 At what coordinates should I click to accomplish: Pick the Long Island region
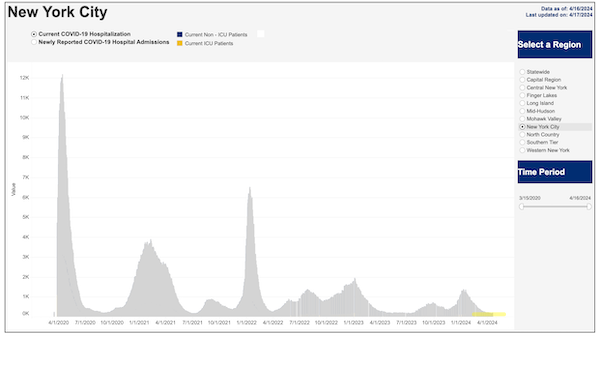click(x=522, y=103)
